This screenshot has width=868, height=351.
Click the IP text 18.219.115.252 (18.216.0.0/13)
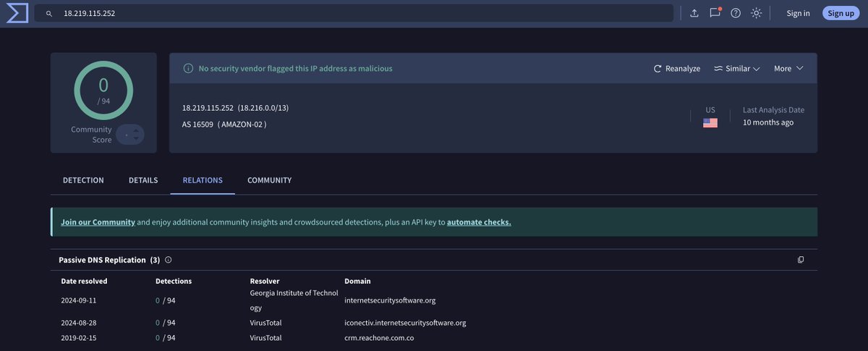tap(236, 108)
